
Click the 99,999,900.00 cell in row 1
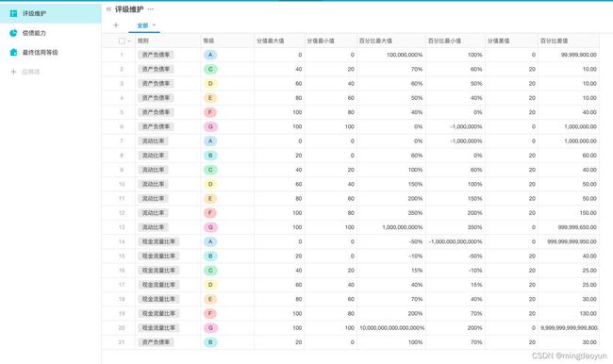[569, 55]
